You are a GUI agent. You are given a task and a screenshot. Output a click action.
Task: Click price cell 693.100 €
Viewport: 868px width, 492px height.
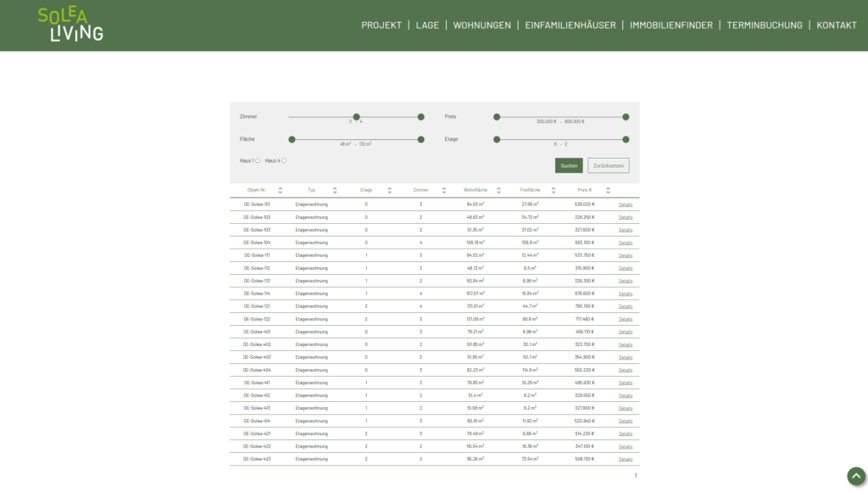(x=585, y=243)
